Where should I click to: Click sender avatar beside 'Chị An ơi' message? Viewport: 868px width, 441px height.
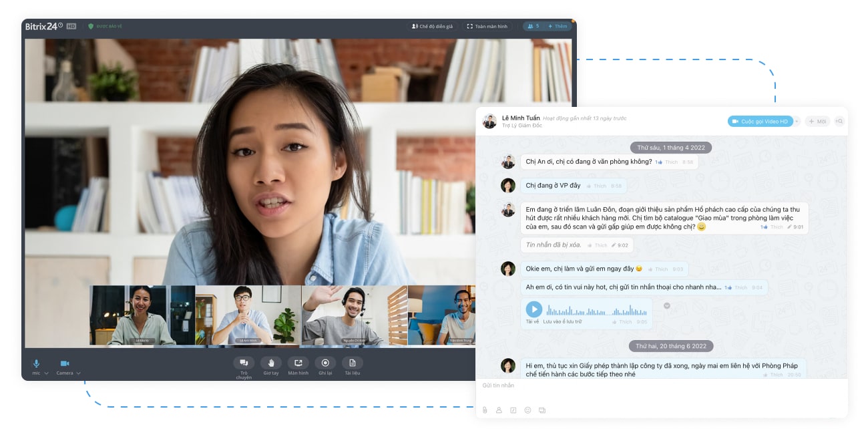(x=508, y=162)
